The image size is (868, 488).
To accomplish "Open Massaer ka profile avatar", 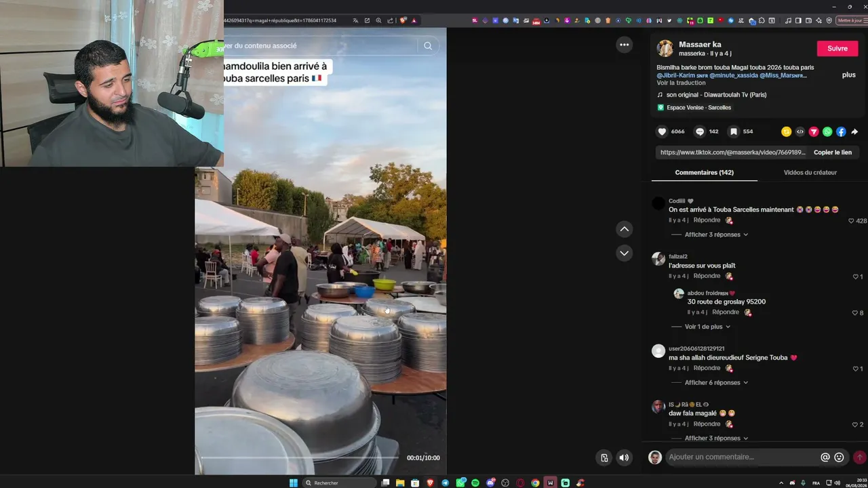I will pos(665,48).
